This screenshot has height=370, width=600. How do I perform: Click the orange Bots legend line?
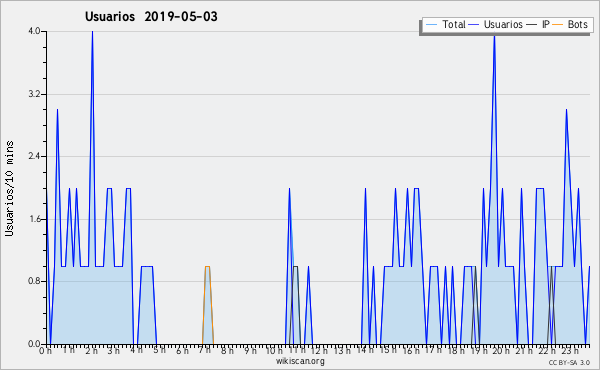coord(558,25)
